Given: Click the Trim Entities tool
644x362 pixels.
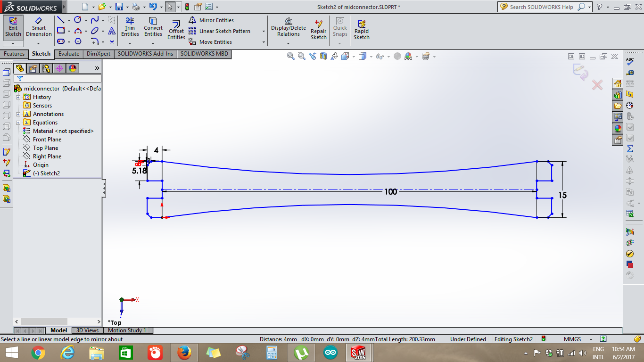Looking at the screenshot, I should [130, 27].
